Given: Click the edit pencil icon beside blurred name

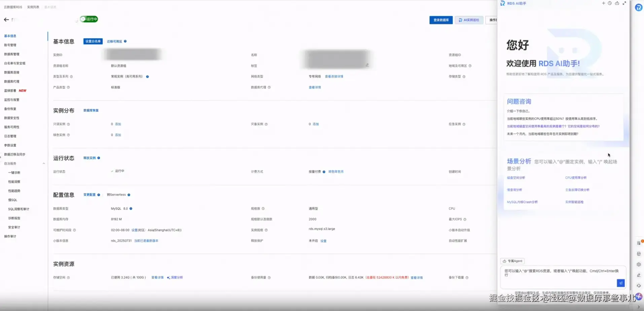Looking at the screenshot, I should pos(367,65).
